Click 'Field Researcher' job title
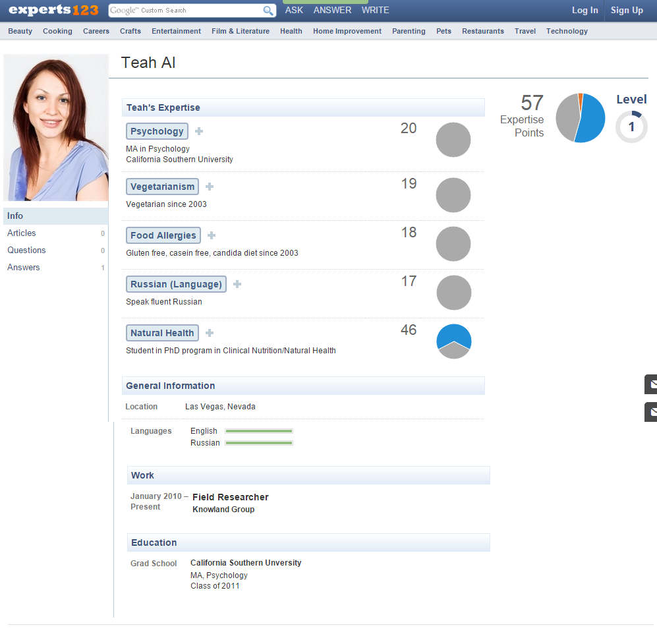This screenshot has width=657, height=644. (231, 497)
